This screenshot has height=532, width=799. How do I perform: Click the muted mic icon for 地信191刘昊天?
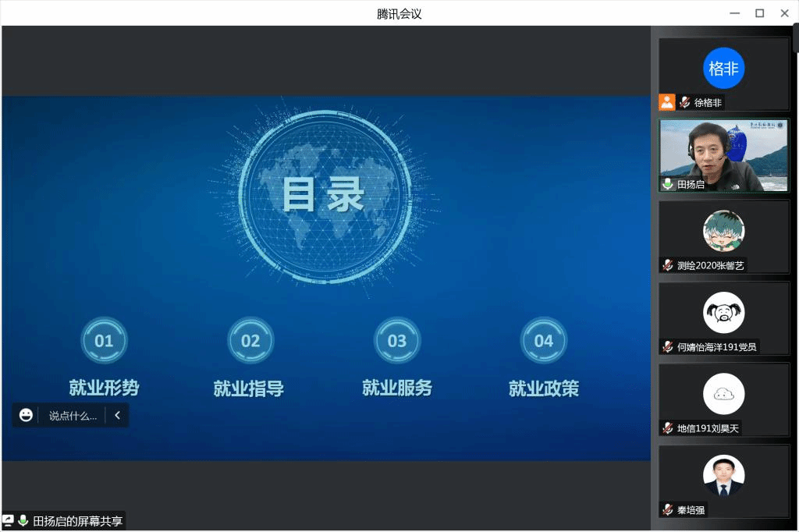(x=668, y=427)
